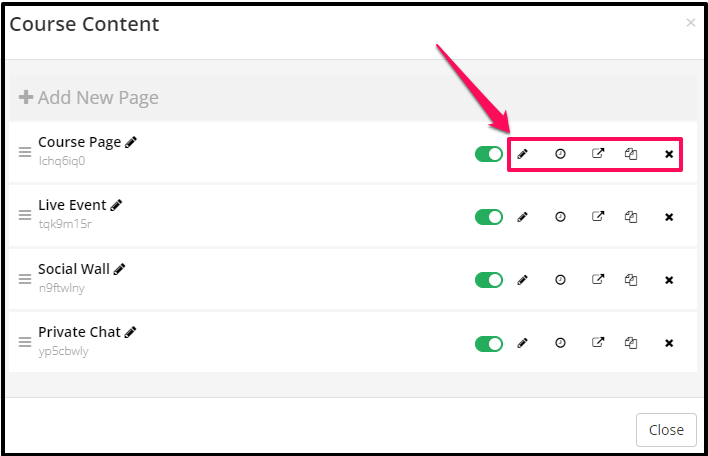Image resolution: width=708 pixels, height=456 pixels.
Task: Open Live Event page in new window
Action: 598,217
